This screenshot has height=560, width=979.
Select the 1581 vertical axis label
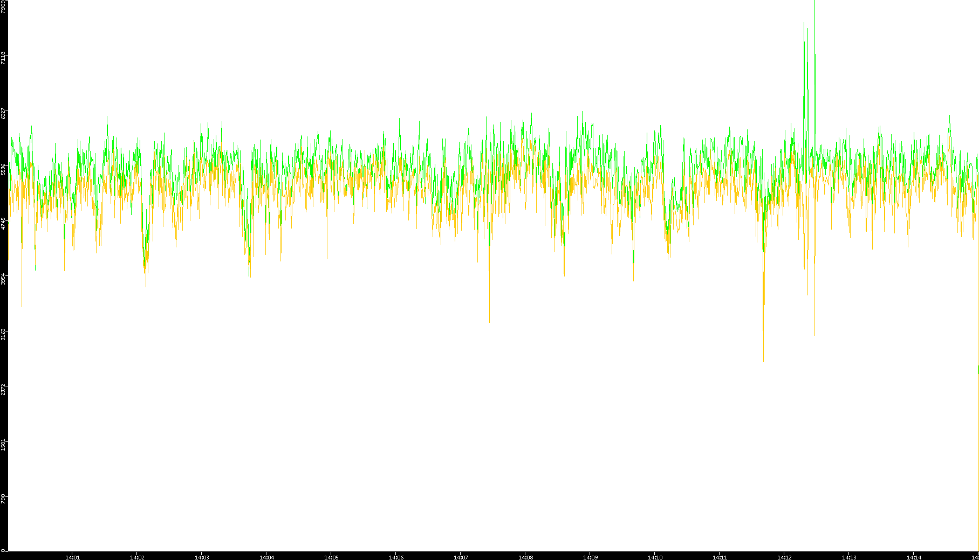[x=4, y=445]
